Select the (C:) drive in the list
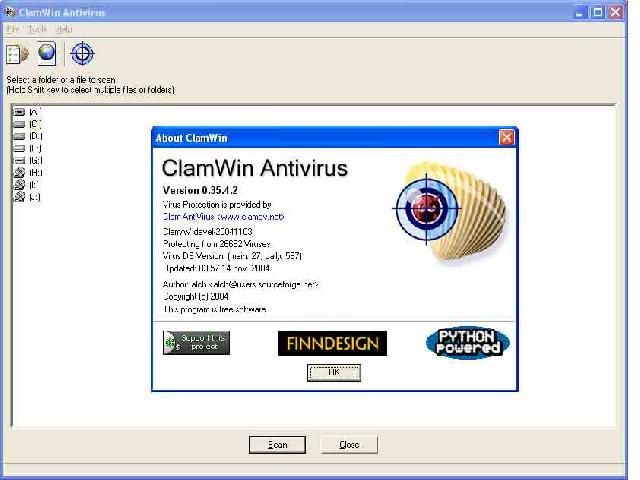Viewport: 640px width, 480px height. (27, 124)
